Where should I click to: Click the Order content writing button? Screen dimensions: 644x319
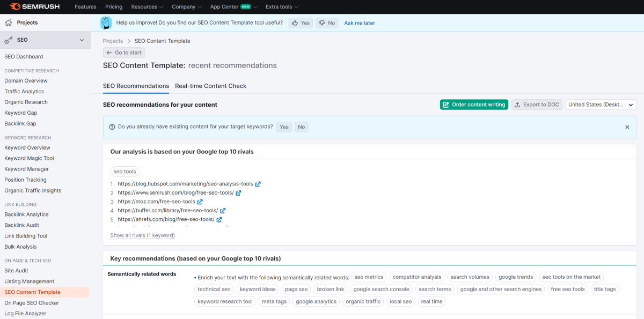click(474, 105)
